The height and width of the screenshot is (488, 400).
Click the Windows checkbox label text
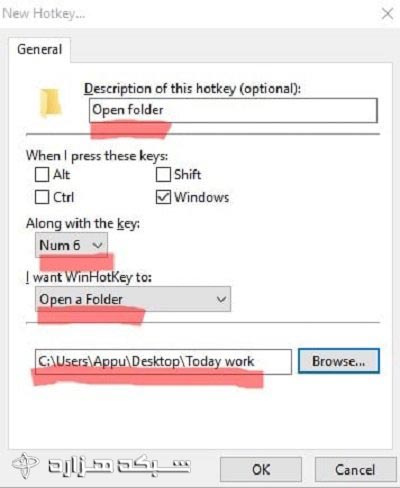pyautogui.click(x=202, y=197)
